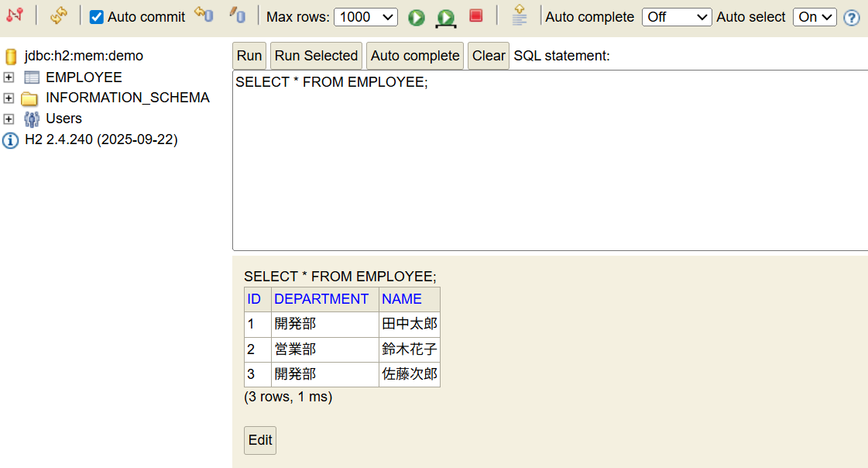Click the Refresh icon in toolbar
This screenshot has width=868, height=468.
click(59, 16)
